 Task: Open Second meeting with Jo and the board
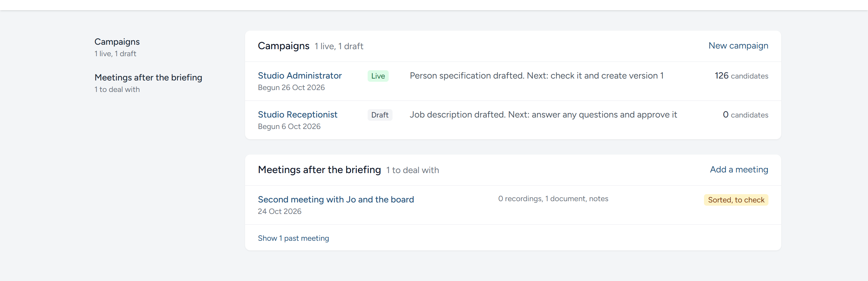(x=336, y=199)
